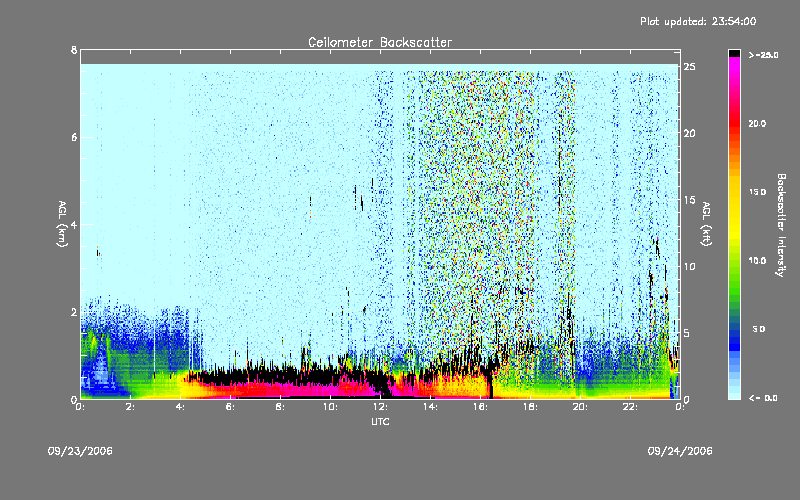The width and height of the screenshot is (800, 500).
Task: Click the magenta surface layer near 8 UTC
Action: pos(281,391)
